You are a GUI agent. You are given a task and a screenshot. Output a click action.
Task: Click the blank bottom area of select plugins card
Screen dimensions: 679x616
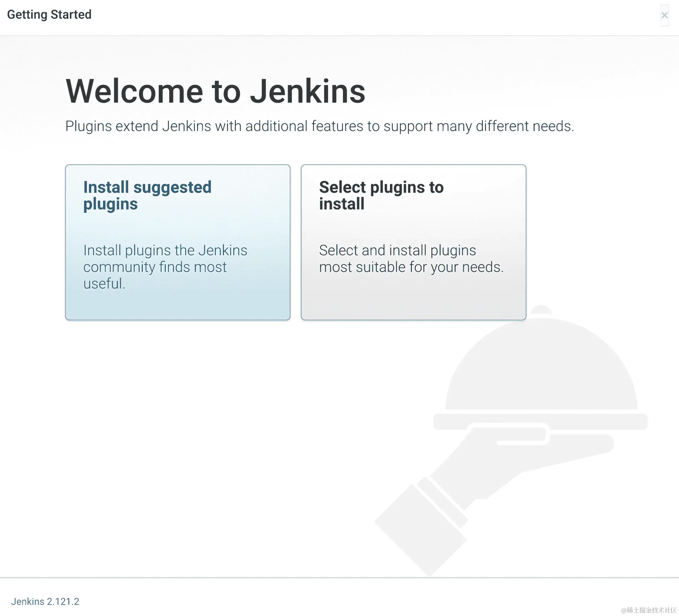click(x=413, y=303)
